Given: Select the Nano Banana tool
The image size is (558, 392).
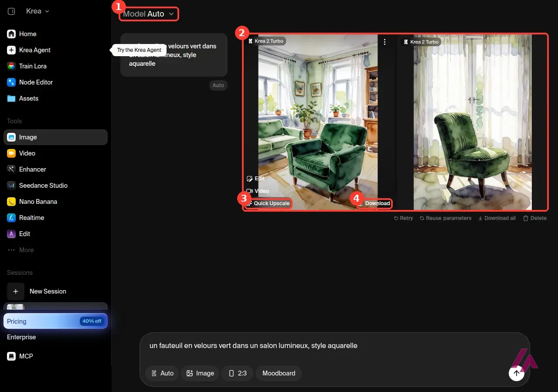Looking at the screenshot, I should tap(55, 202).
